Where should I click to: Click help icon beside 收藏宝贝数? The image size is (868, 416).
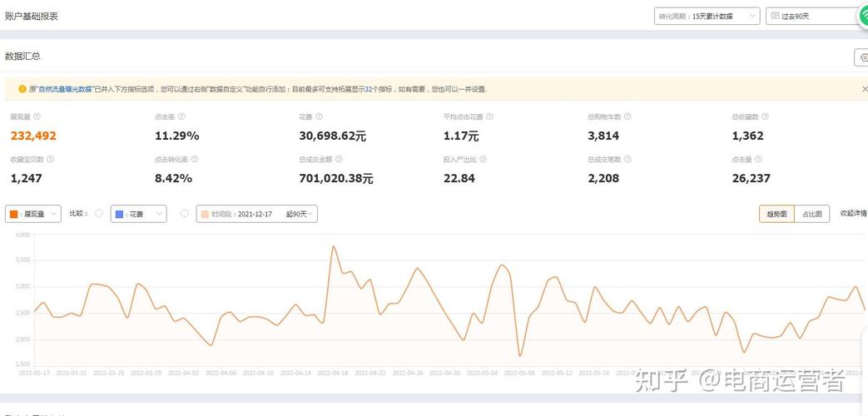(51, 159)
